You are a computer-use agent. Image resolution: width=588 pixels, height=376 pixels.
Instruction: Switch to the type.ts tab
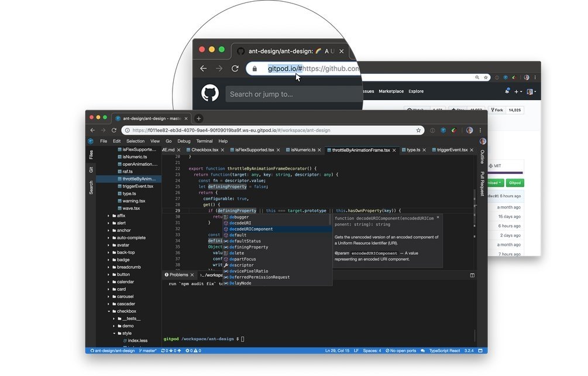point(414,149)
